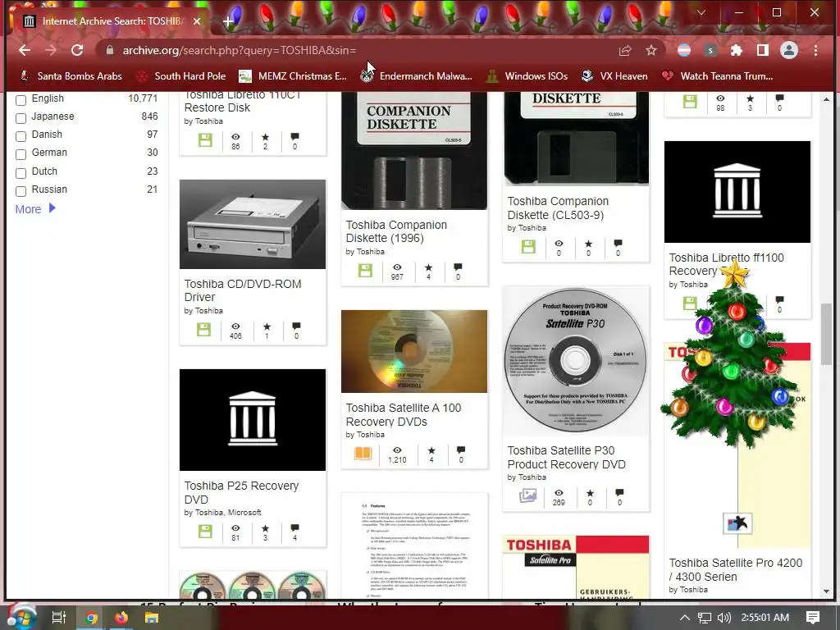Click the texts book icon on Satellite A 100 card
Screen dimensions: 840x630
point(363,453)
